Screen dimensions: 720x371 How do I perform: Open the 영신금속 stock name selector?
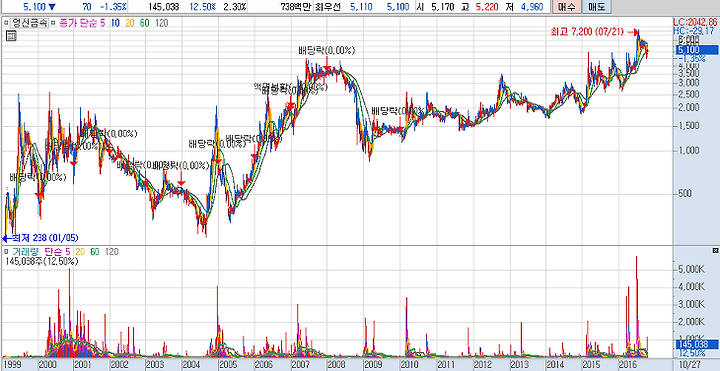tap(29, 23)
